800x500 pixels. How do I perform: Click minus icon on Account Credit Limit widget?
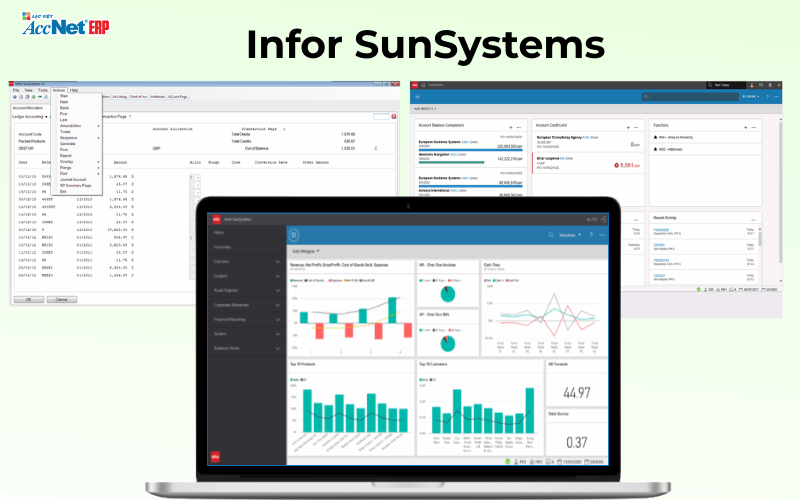pyautogui.click(x=636, y=127)
